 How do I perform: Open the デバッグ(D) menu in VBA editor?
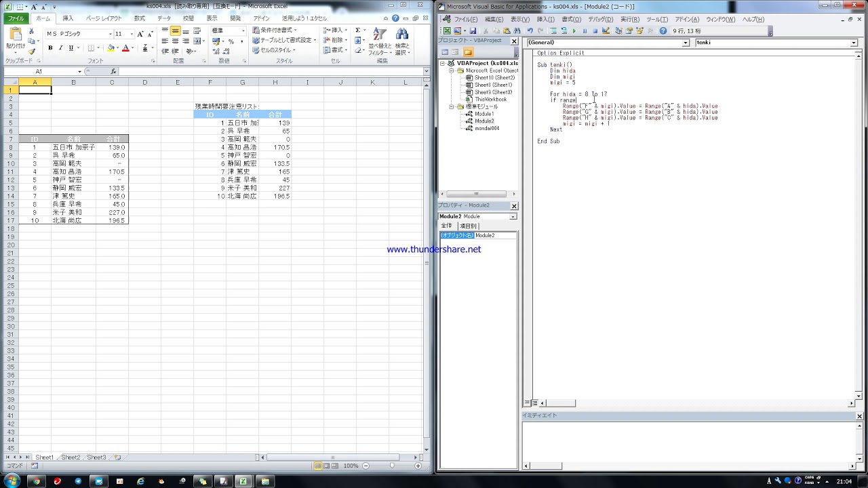click(600, 20)
